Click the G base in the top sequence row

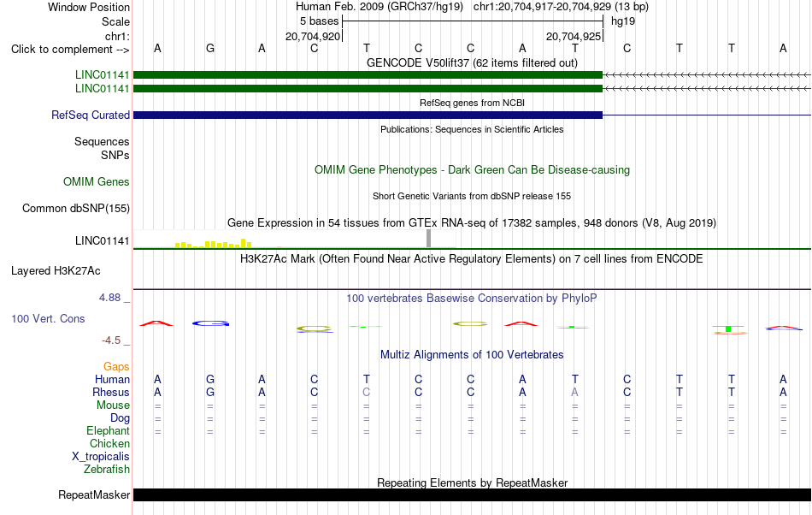pyautogui.click(x=209, y=48)
